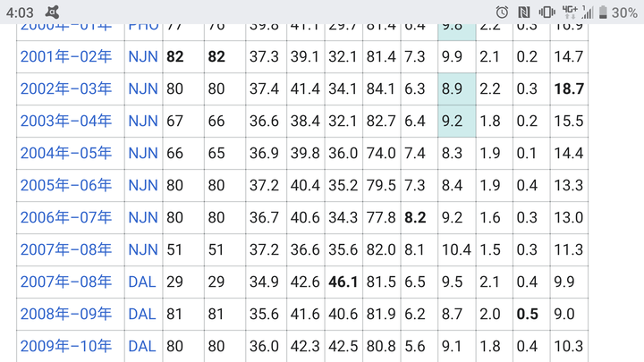This screenshot has height=362, width=644.
Task: Follow the 2003年-04年 season link
Action: click(66, 121)
